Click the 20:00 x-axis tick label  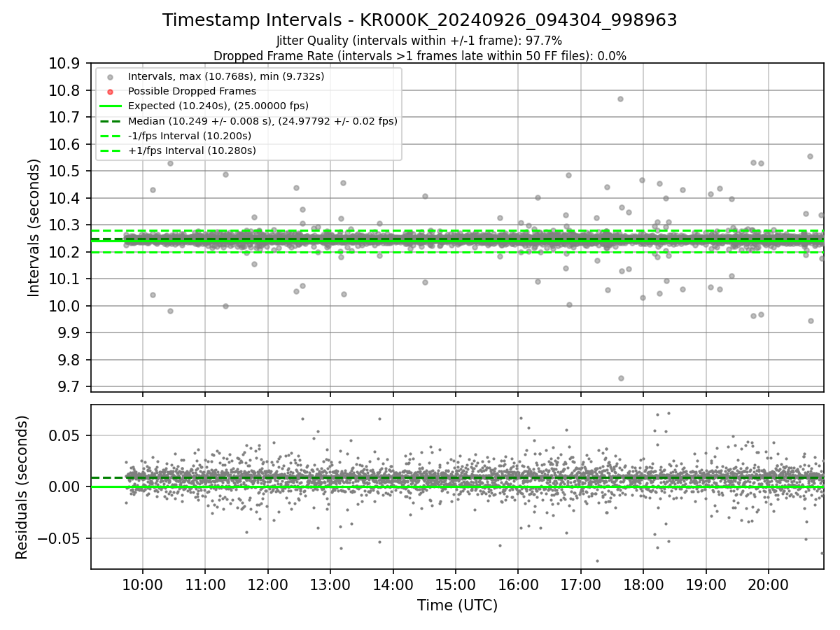(x=769, y=584)
